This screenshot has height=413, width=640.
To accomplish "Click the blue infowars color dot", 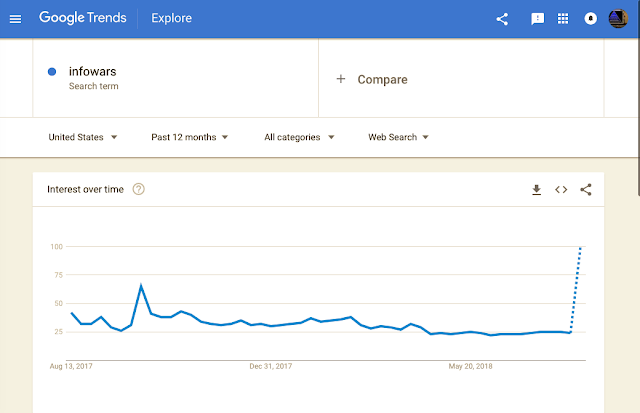I will coord(52,72).
